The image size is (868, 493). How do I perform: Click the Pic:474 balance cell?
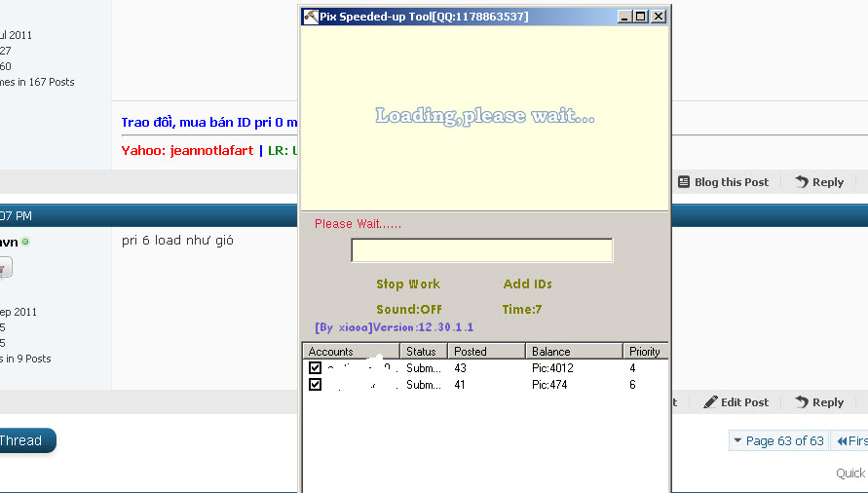click(549, 385)
